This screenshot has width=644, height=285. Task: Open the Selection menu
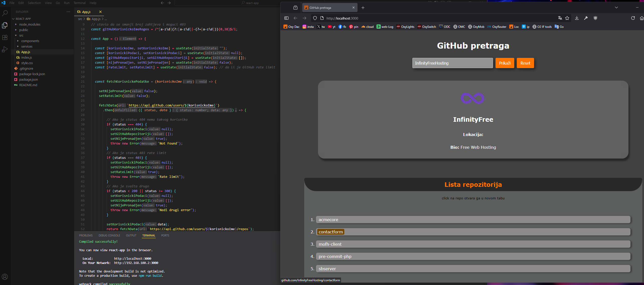tap(34, 3)
